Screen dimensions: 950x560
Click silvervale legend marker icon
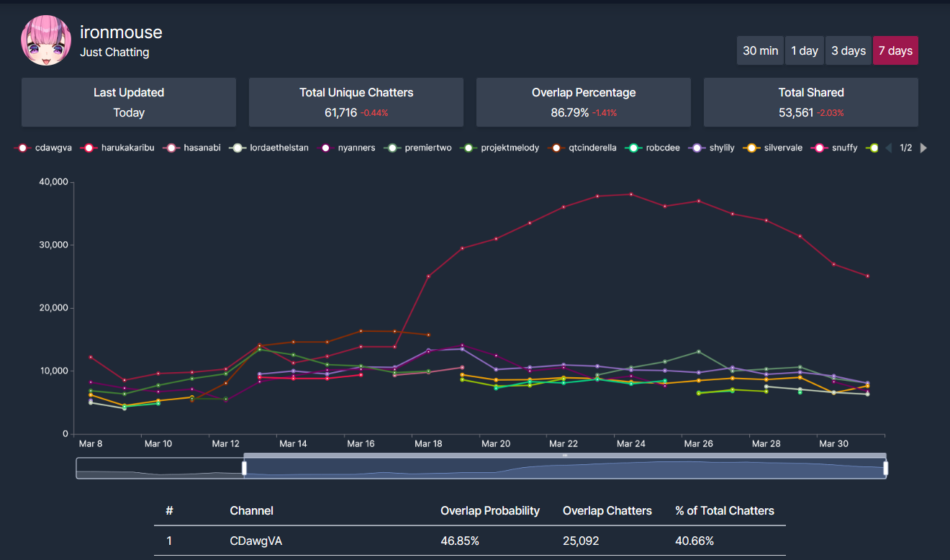pyautogui.click(x=751, y=148)
